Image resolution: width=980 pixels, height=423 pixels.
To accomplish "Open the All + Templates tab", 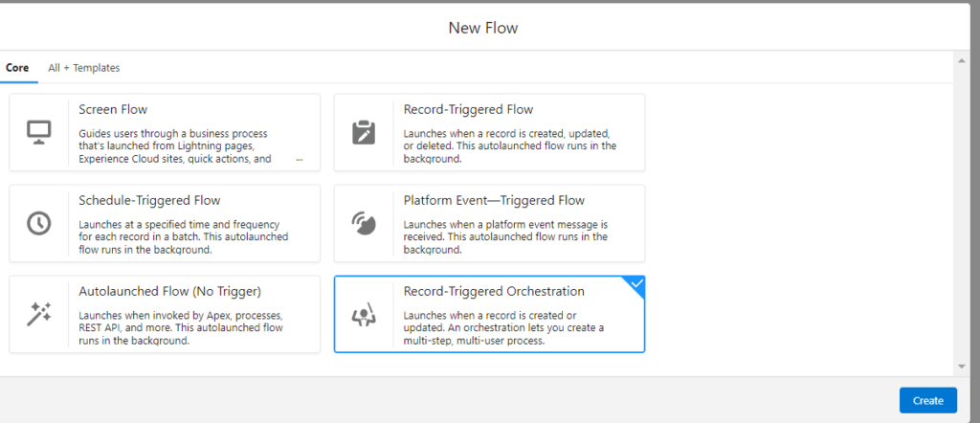I will coord(84,68).
